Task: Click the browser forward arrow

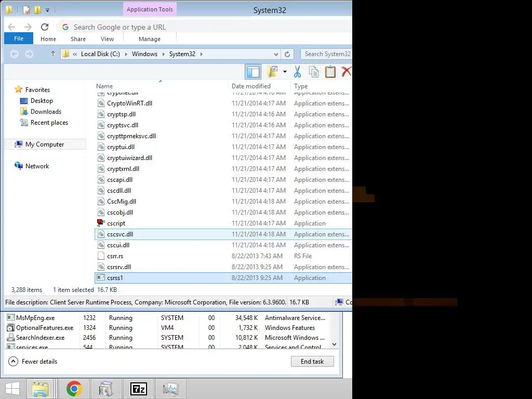Action: pyautogui.click(x=28, y=27)
